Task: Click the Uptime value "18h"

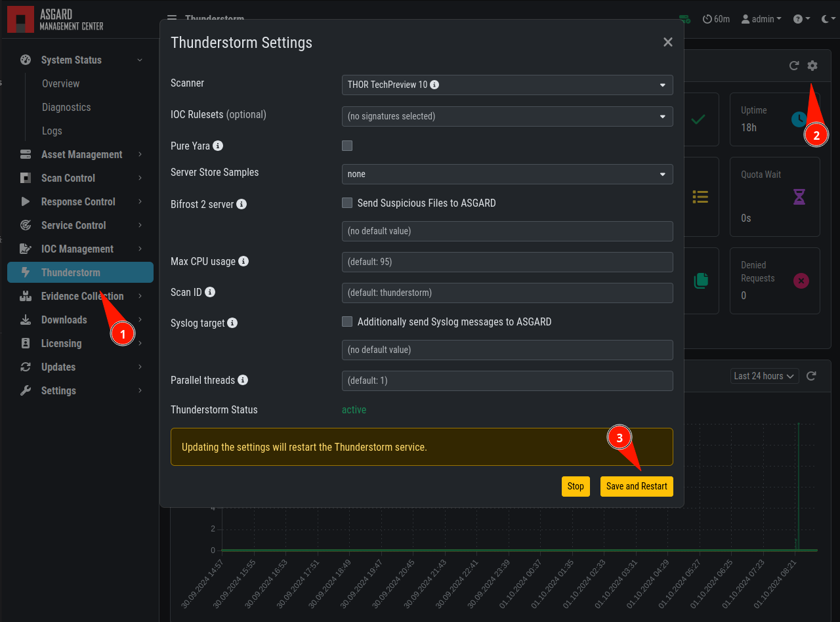Action: tap(749, 127)
